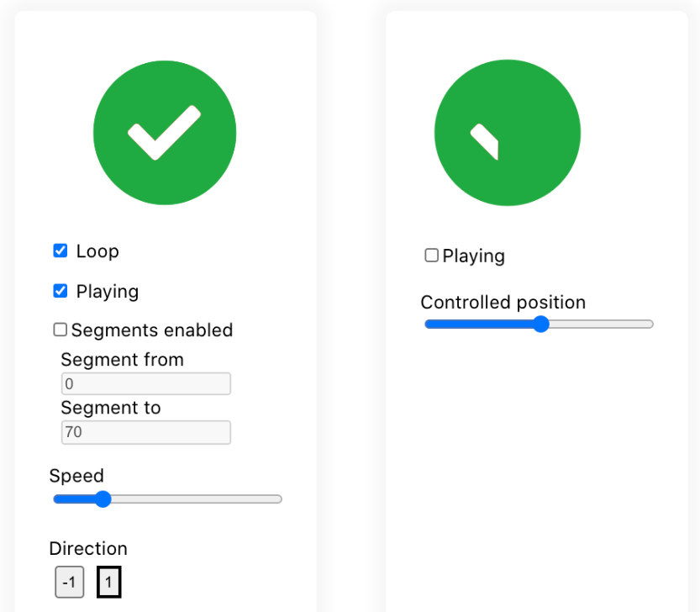Click the Segment from label text
700x612 pixels.
click(122, 360)
